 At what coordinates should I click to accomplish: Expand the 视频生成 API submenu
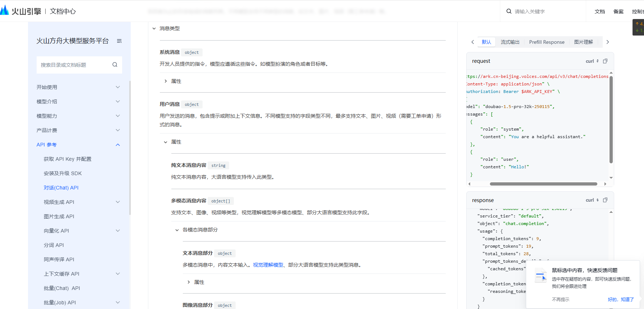pos(118,202)
